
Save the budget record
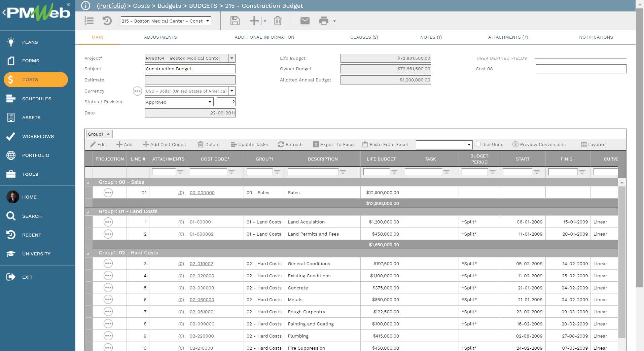click(x=235, y=21)
